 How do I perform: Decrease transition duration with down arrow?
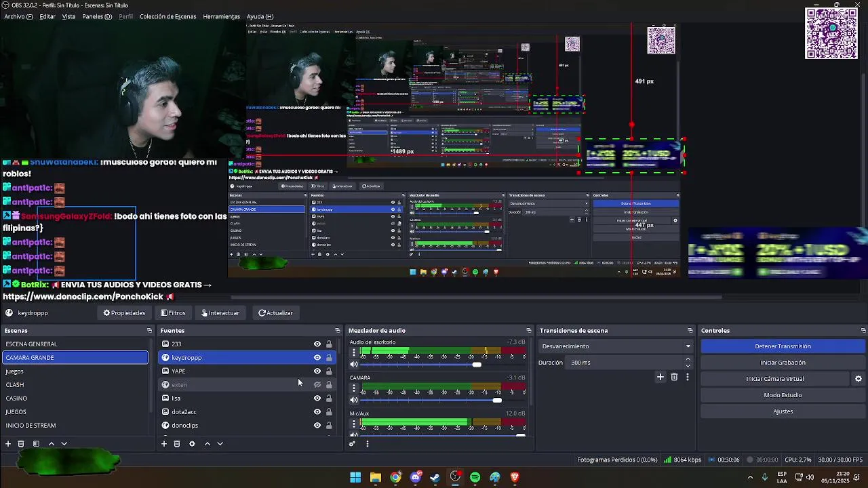coord(688,366)
